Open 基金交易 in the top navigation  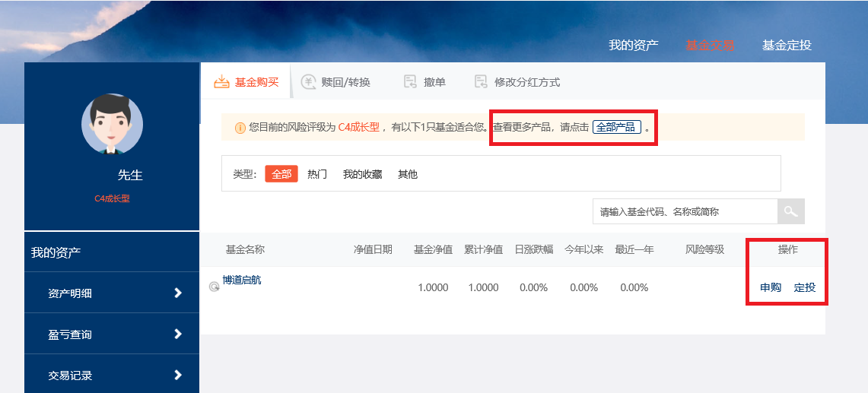point(710,45)
